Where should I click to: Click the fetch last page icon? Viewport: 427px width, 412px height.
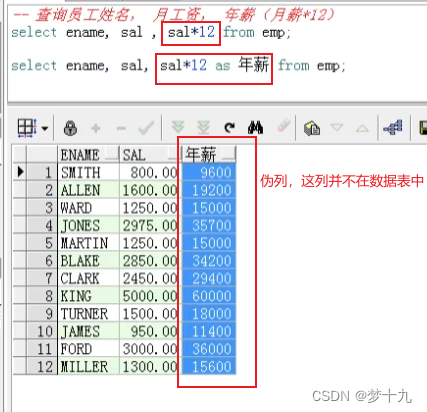[203, 128]
